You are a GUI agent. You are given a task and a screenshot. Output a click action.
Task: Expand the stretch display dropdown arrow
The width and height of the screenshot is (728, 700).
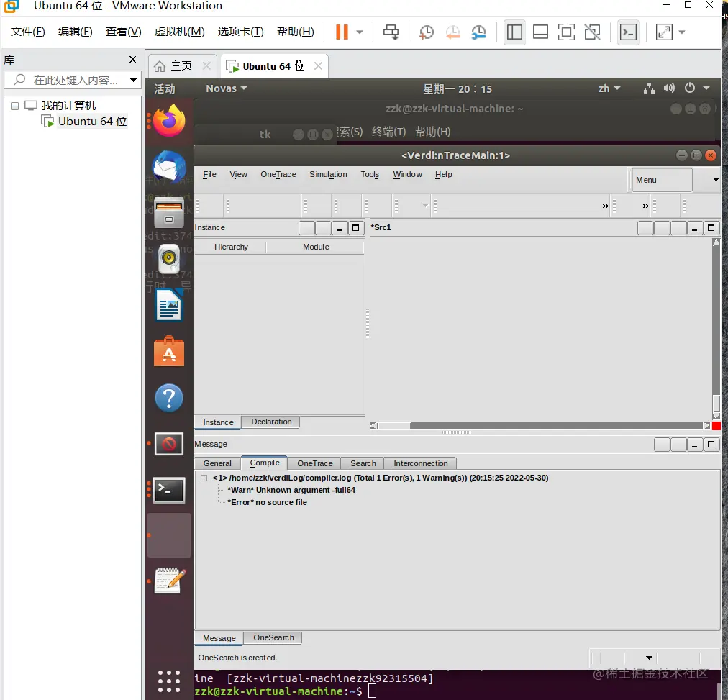pos(682,32)
